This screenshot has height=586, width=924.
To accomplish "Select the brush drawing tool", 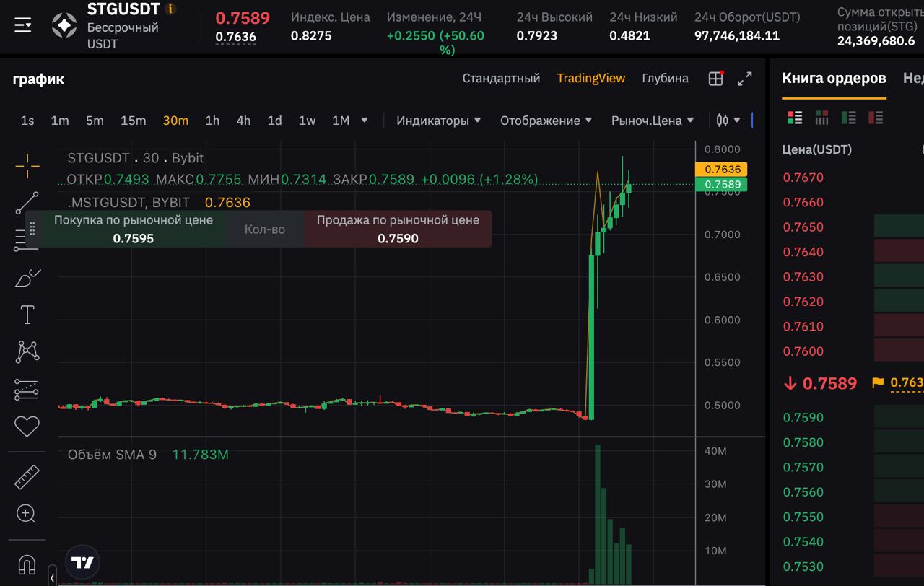I will [27, 278].
